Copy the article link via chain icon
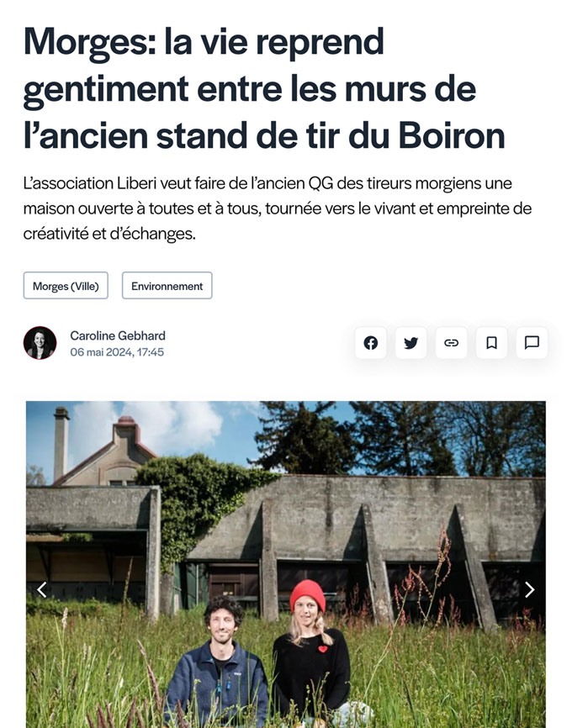Viewport: 572px width, 728px height. (451, 343)
